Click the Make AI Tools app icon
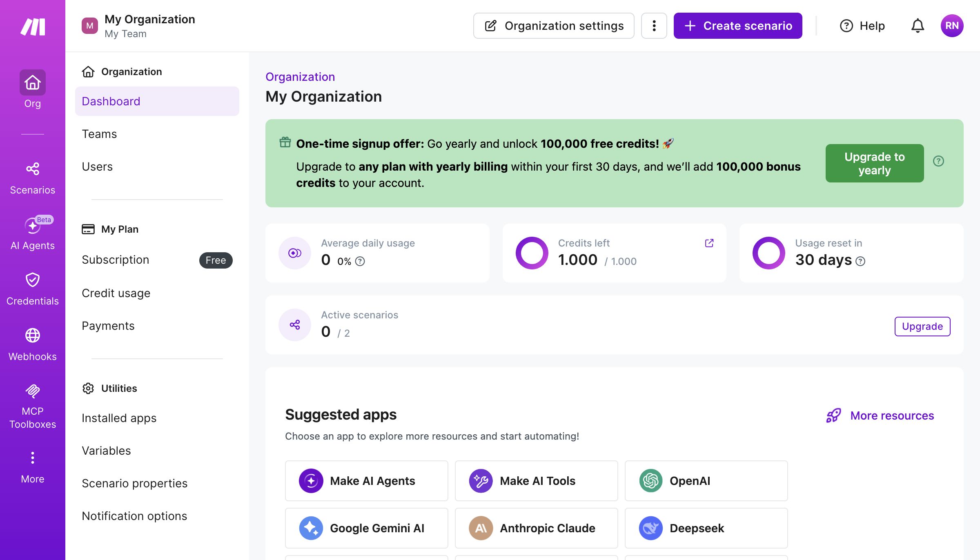 481,481
